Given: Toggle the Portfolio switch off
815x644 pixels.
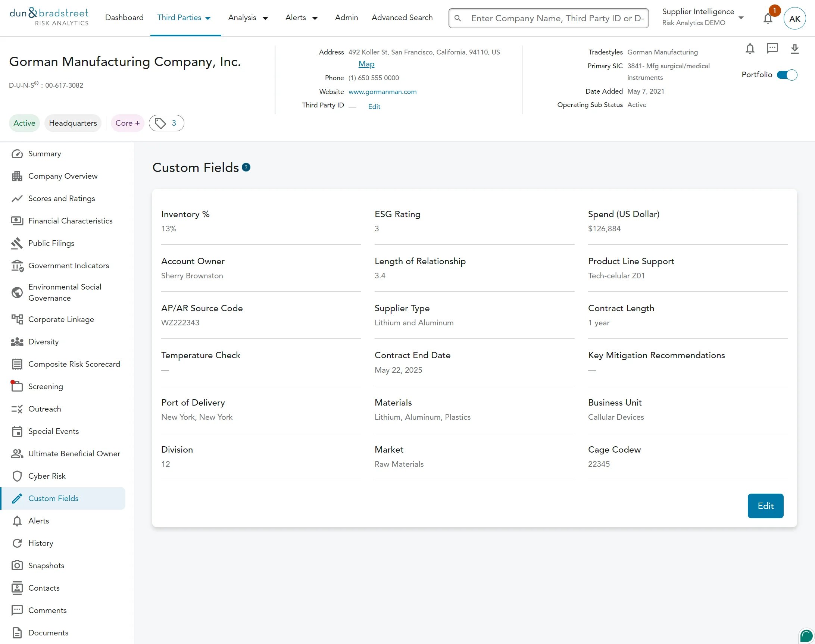Looking at the screenshot, I should tap(787, 75).
